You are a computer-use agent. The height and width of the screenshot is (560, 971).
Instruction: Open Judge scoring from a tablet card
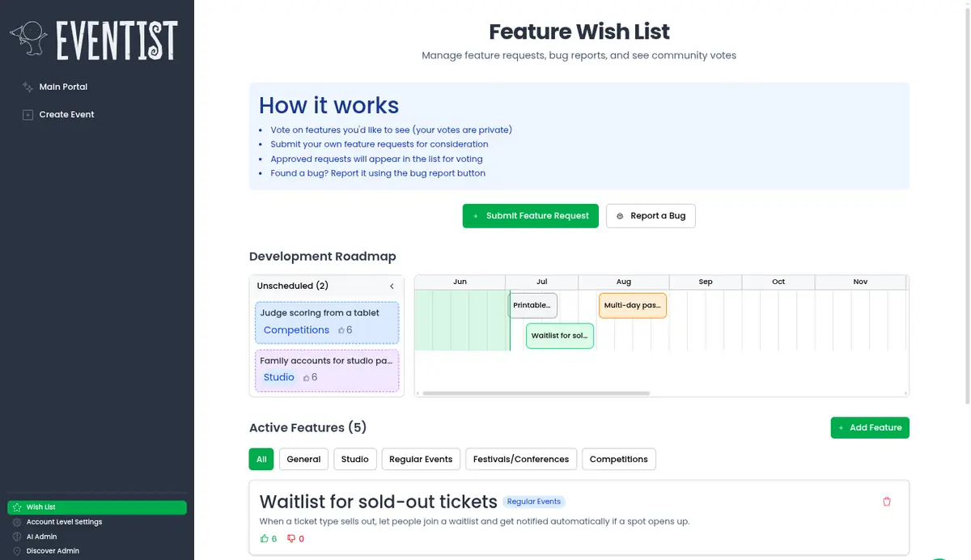327,322
